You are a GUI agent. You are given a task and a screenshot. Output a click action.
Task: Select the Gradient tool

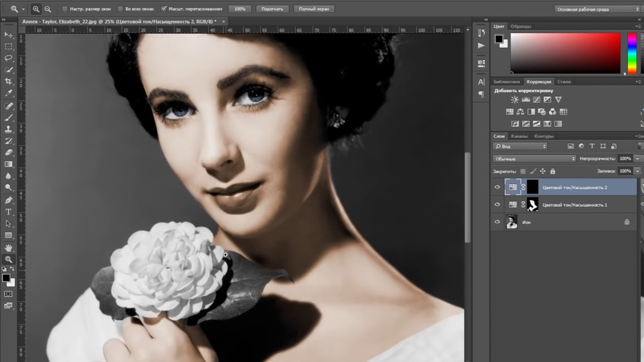tap(9, 164)
